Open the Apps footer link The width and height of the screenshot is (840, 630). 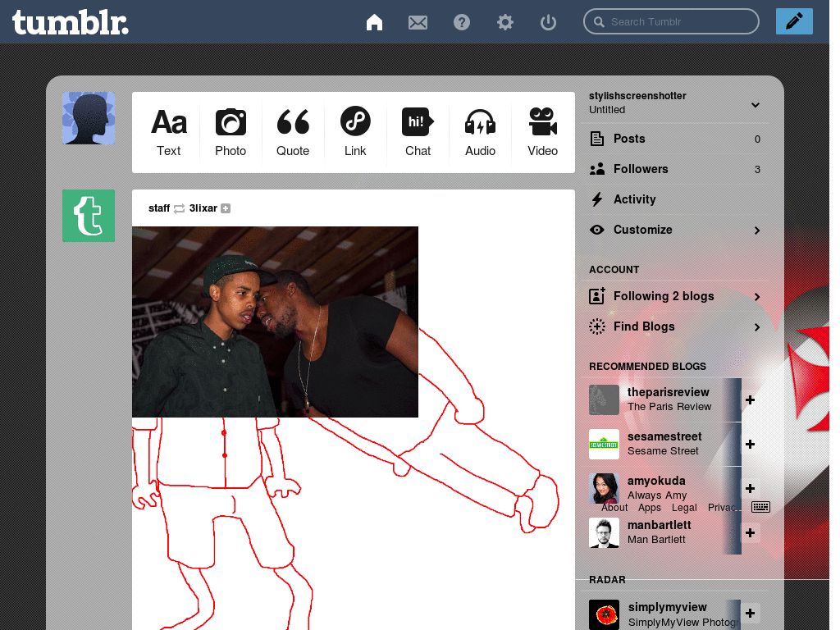(x=650, y=507)
